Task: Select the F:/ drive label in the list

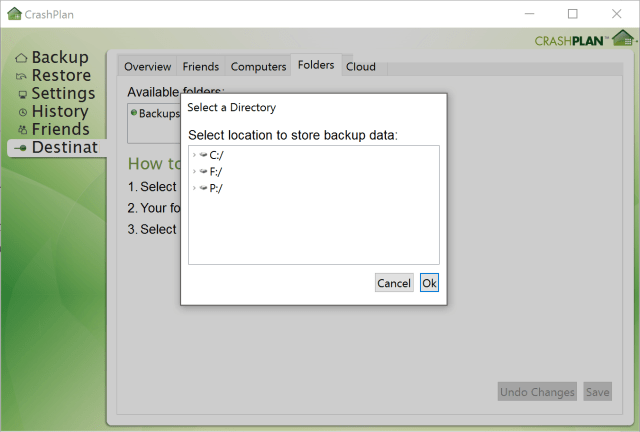Action: point(216,171)
